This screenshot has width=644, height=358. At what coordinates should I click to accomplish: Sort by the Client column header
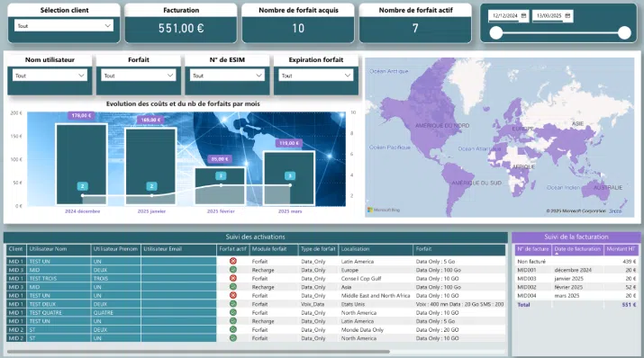click(x=15, y=249)
